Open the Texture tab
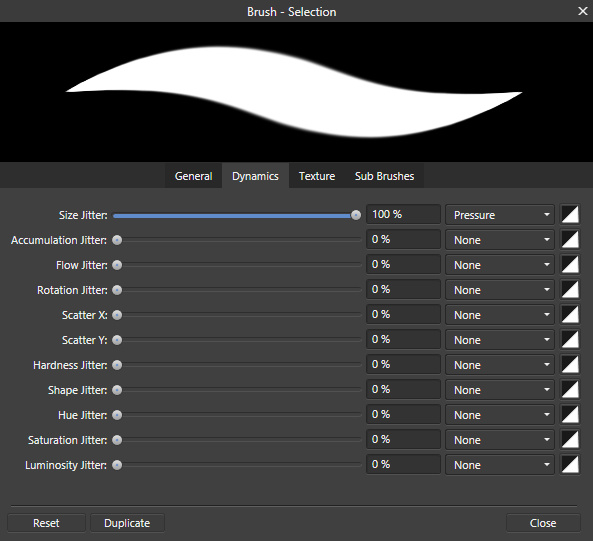The height and width of the screenshot is (541, 593). point(317,176)
